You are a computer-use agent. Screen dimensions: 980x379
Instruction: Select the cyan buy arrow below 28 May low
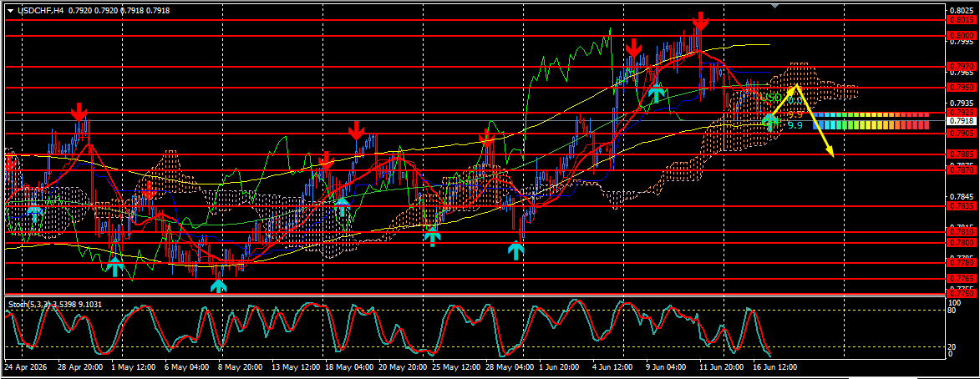pyautogui.click(x=515, y=251)
